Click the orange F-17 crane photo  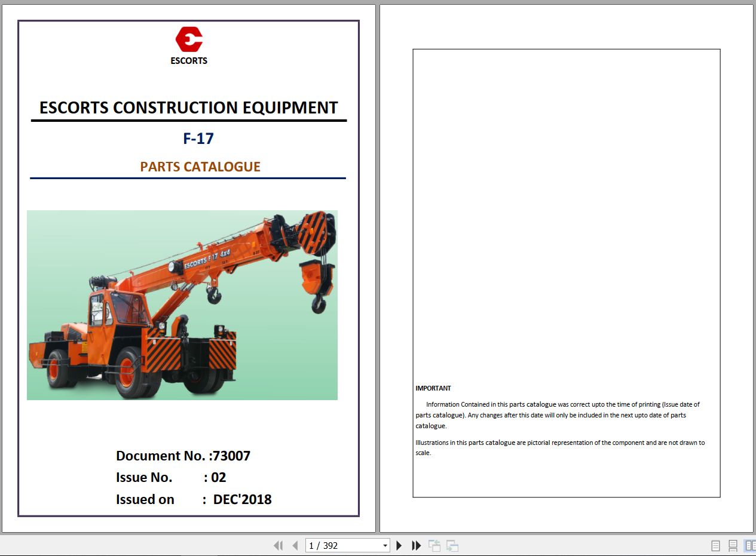(182, 305)
